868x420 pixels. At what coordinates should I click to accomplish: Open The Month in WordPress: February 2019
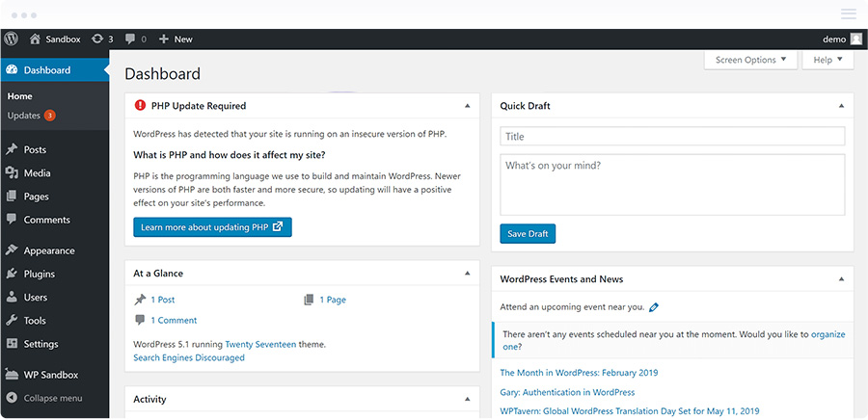579,373
